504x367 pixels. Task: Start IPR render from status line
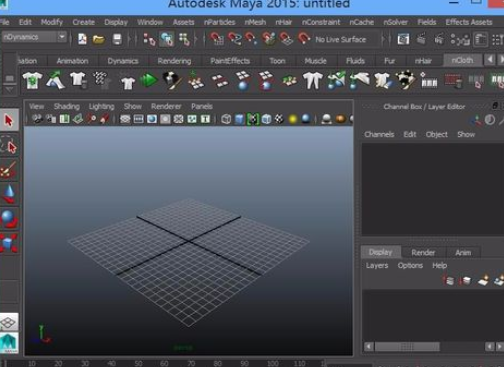pyautogui.click(x=439, y=39)
